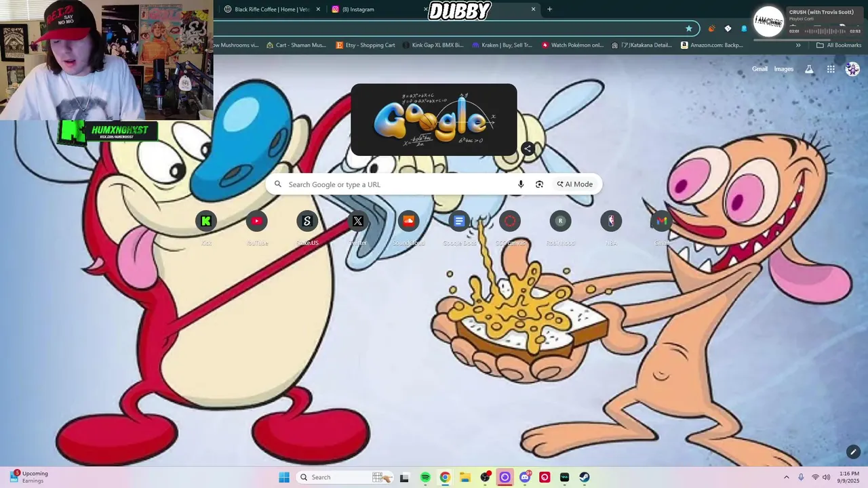Open the Windows Start menu

(284, 477)
